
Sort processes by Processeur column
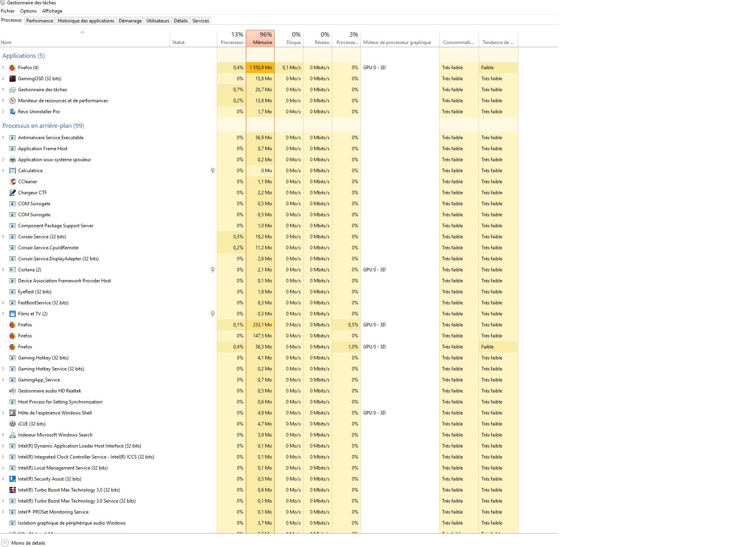tap(231, 39)
